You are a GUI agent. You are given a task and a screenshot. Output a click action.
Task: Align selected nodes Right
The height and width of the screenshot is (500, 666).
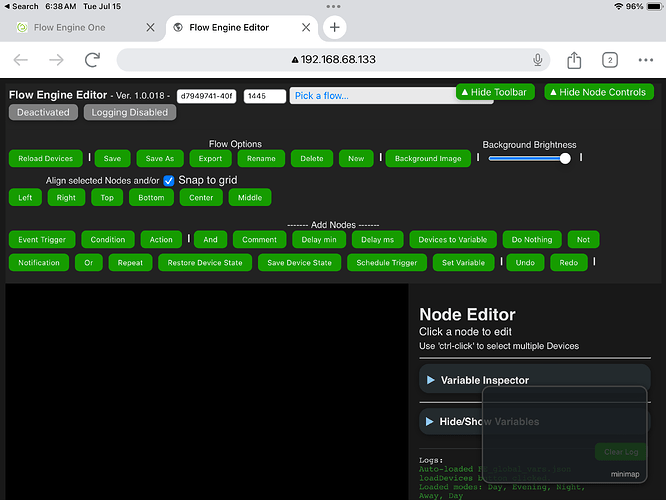click(66, 198)
